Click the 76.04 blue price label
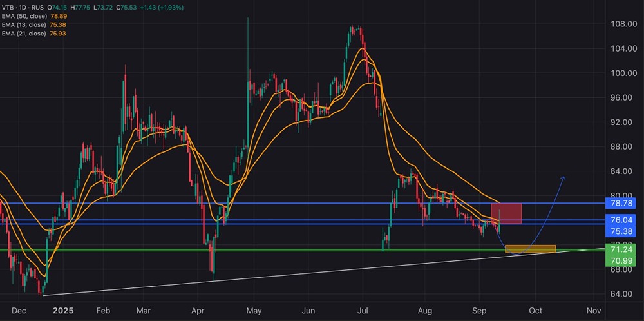Screen dimensions: 644x321 tap(621, 220)
